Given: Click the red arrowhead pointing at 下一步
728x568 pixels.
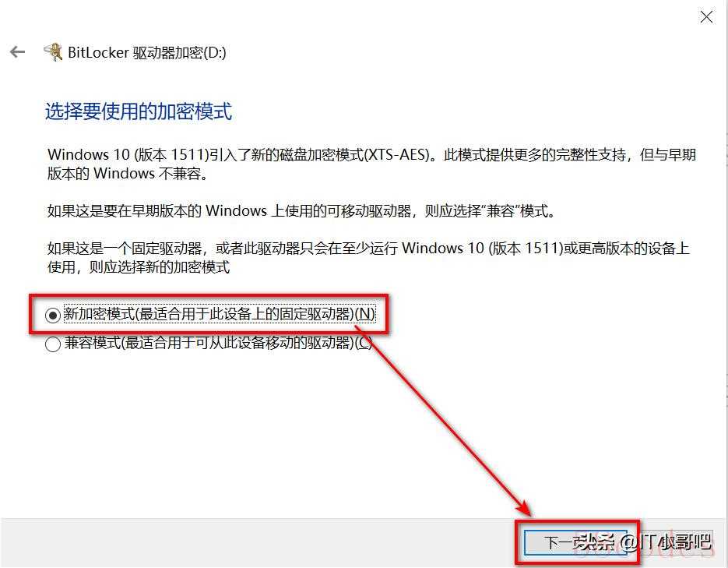Looking at the screenshot, I should 524,508.
